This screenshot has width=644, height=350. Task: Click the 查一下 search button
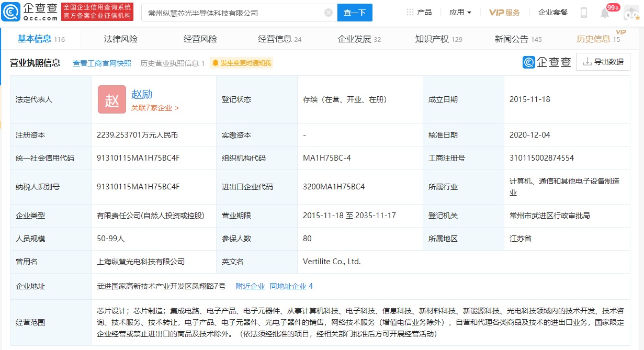(355, 12)
